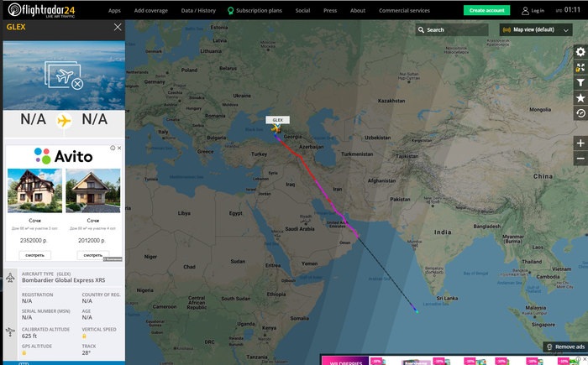Open the Apps menu item
Image resolution: width=588 pixels, height=365 pixels.
[114, 11]
